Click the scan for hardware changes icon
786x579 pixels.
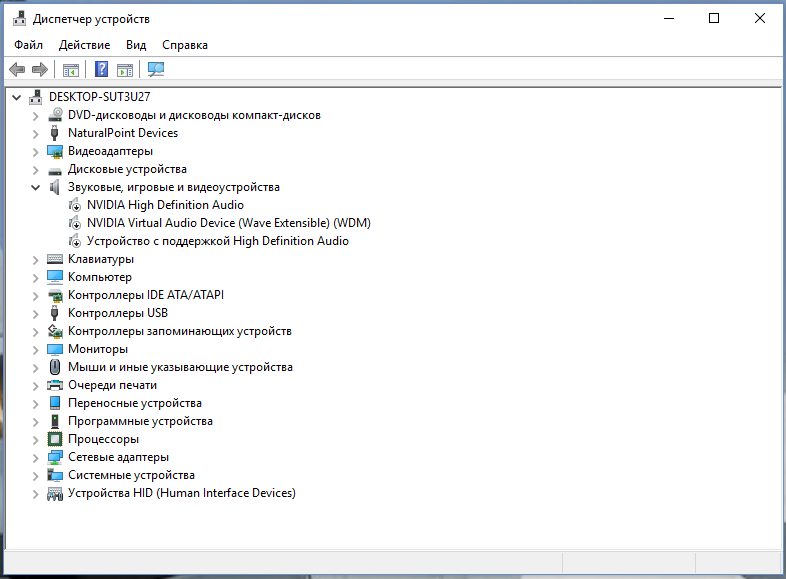[156, 69]
